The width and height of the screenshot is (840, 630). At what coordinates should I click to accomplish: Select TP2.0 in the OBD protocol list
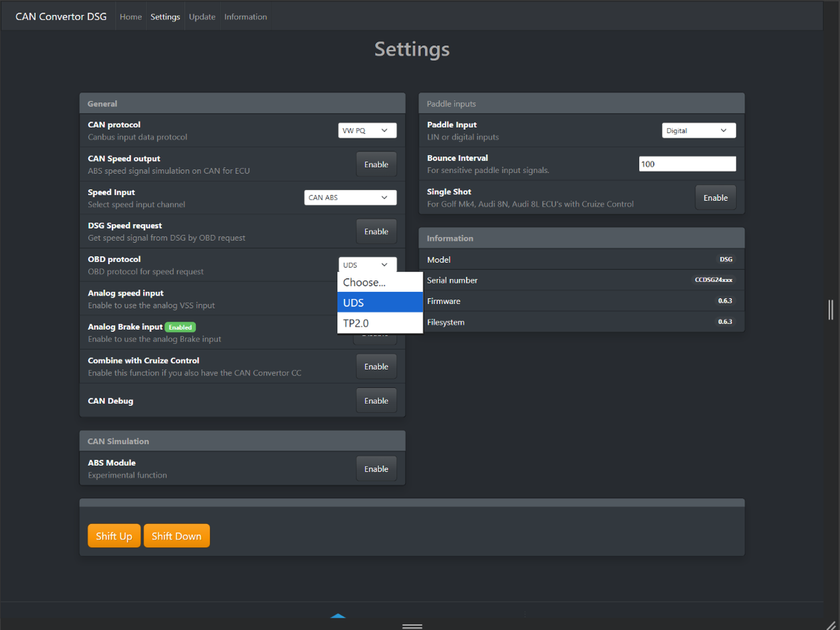coord(380,323)
